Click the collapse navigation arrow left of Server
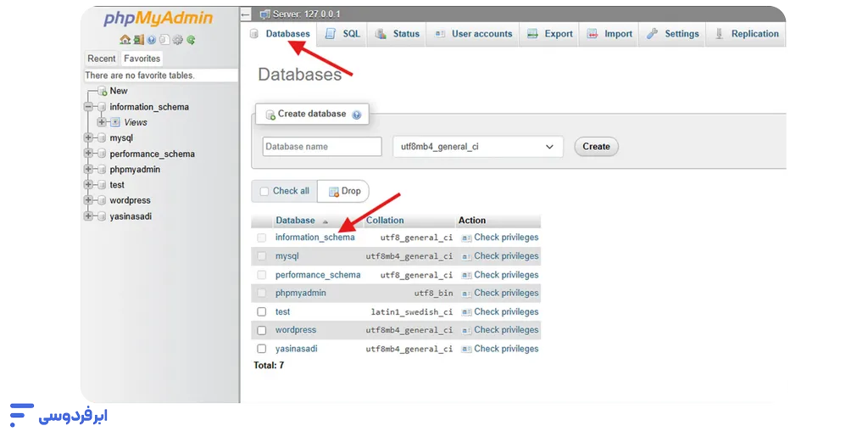Screen dimensions: 868x437 (x=246, y=14)
